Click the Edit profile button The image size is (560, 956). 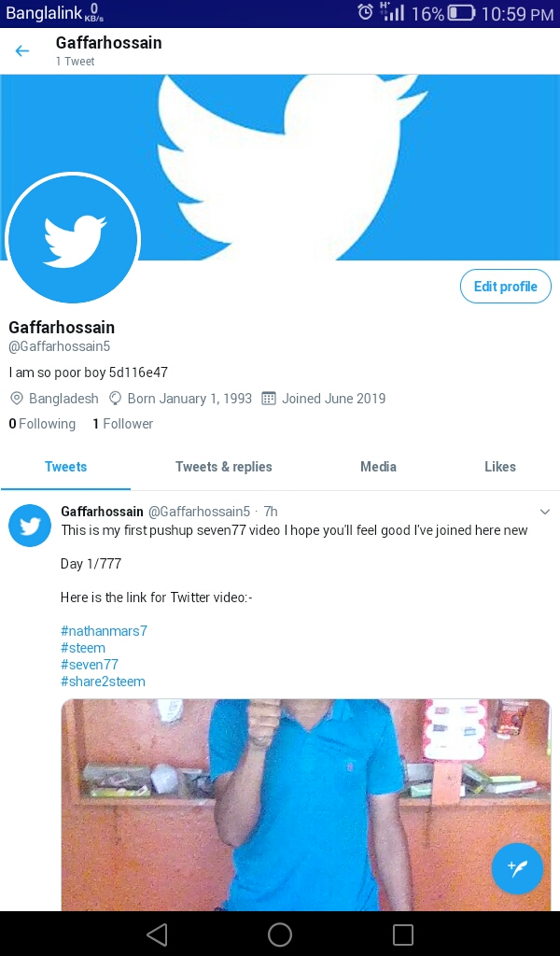506,287
